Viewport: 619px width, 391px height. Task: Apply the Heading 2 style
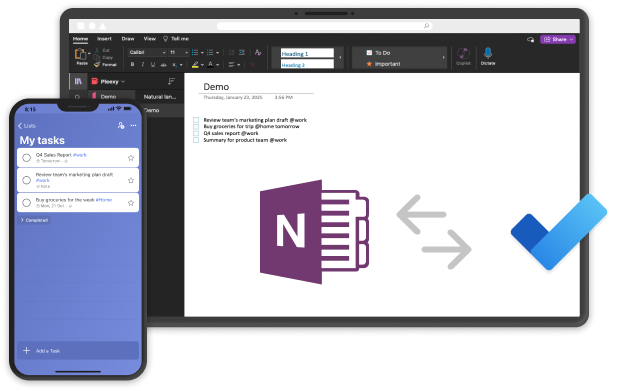(x=307, y=64)
